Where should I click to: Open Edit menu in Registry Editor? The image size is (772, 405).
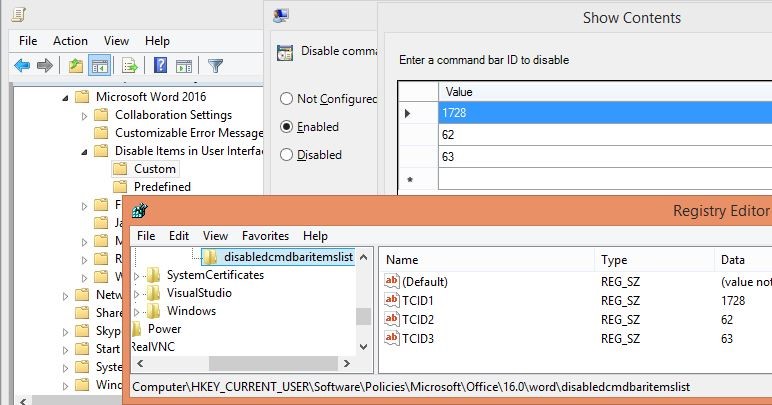179,236
